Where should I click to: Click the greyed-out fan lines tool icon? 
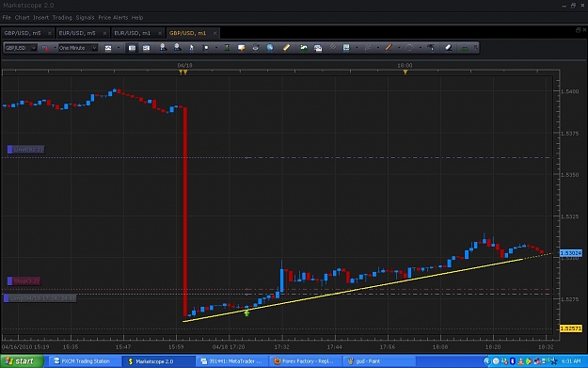click(x=368, y=48)
